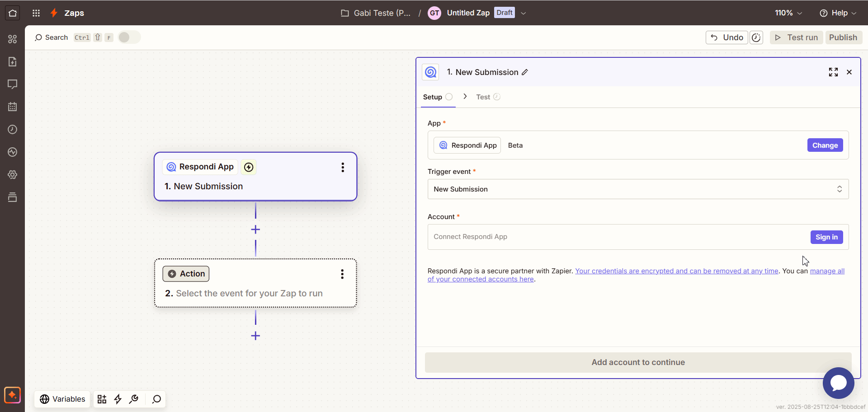
Task: Open the file import sidebar icon
Action: 13,62
